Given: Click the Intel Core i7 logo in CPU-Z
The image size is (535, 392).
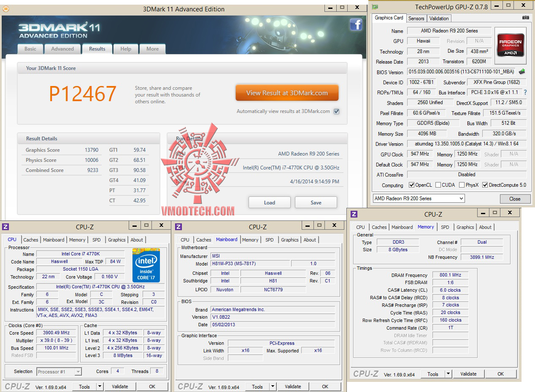Looking at the screenshot, I should (146, 265).
